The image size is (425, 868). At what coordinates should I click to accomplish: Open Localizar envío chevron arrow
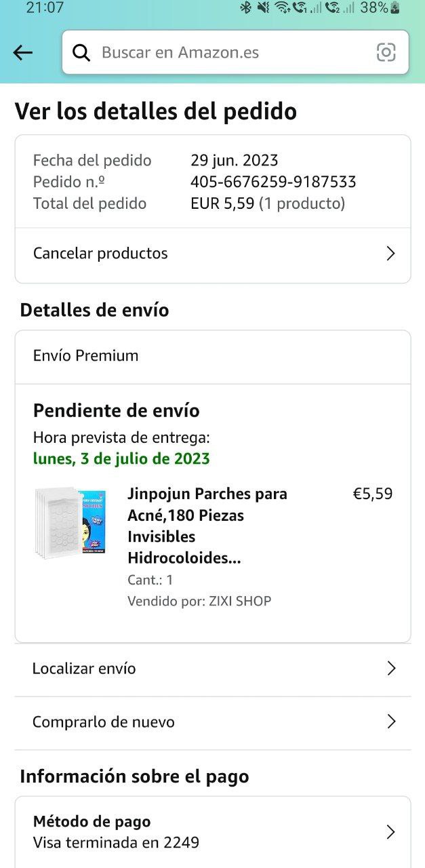(x=391, y=669)
